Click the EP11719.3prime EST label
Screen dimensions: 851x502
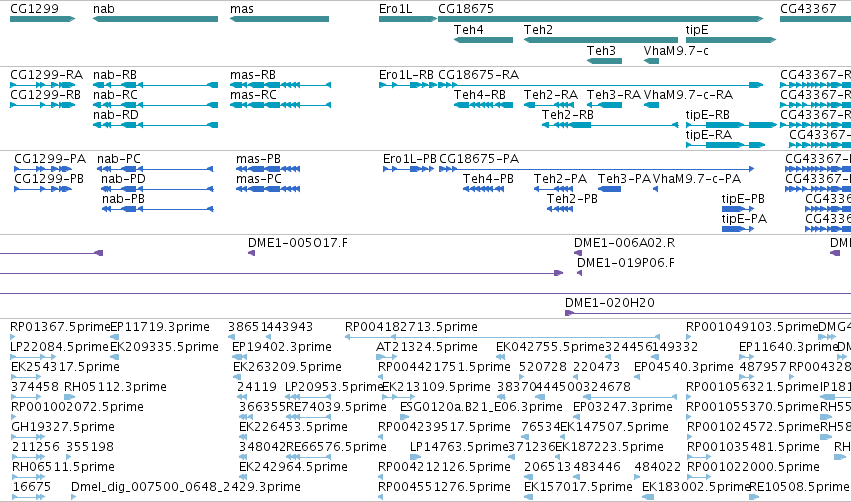pyautogui.click(x=160, y=327)
